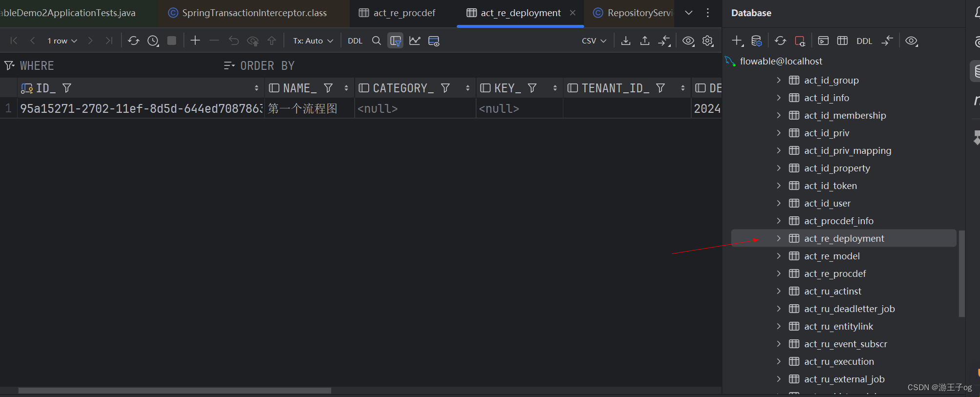Open the editor tabs more options menu
The image size is (980, 397).
click(x=708, y=13)
